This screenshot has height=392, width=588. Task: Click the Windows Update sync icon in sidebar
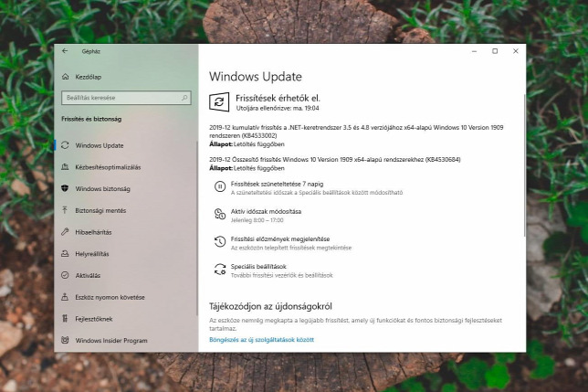pos(65,145)
